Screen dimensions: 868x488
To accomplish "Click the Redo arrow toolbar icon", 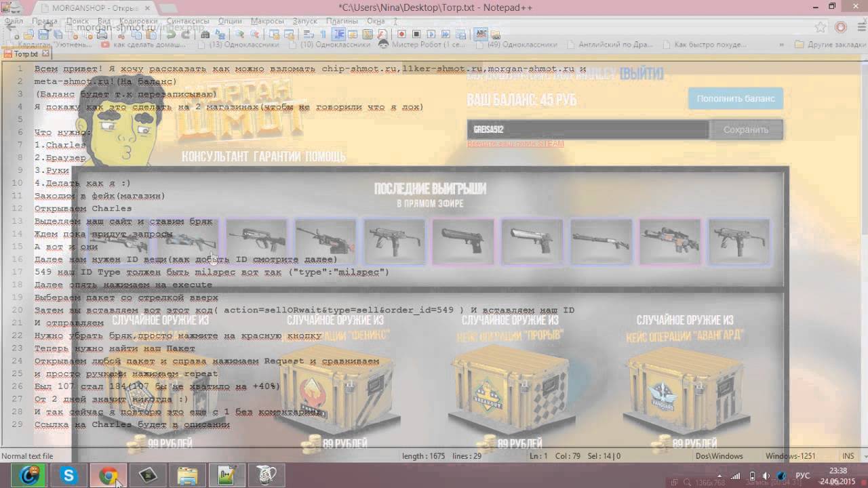I will click(x=184, y=34).
